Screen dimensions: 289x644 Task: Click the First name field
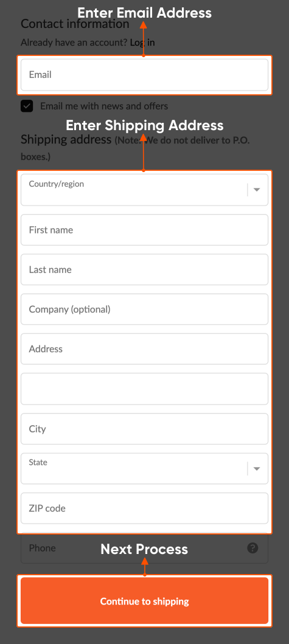144,230
